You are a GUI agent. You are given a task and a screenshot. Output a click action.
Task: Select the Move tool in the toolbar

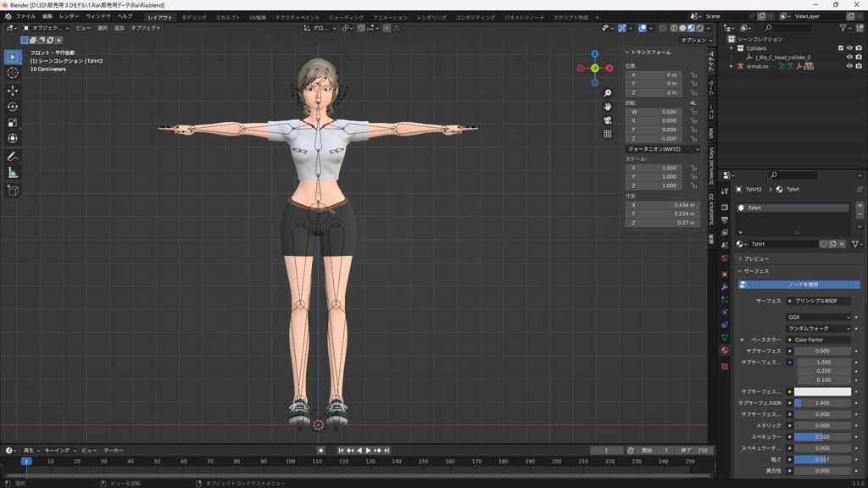13,90
